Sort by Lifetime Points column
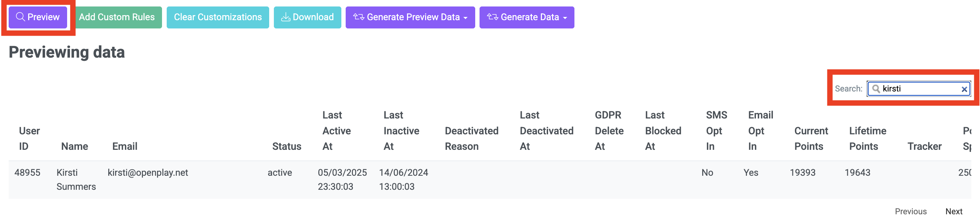 point(868,138)
